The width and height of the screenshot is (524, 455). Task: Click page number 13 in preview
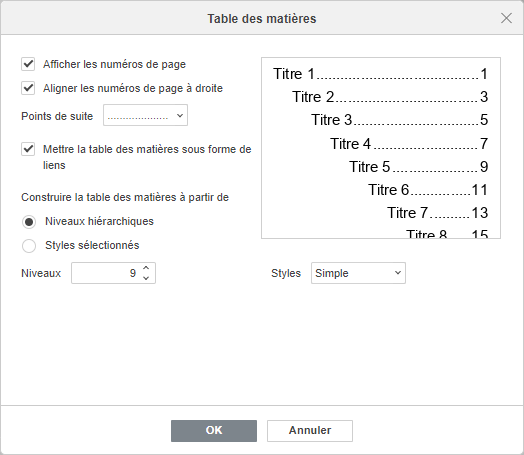click(x=480, y=213)
